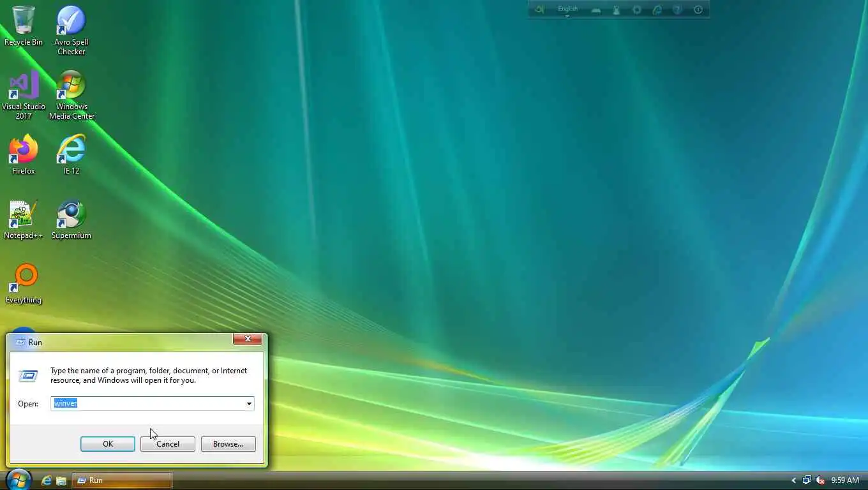Click the muted volume tray icon

click(820, 480)
